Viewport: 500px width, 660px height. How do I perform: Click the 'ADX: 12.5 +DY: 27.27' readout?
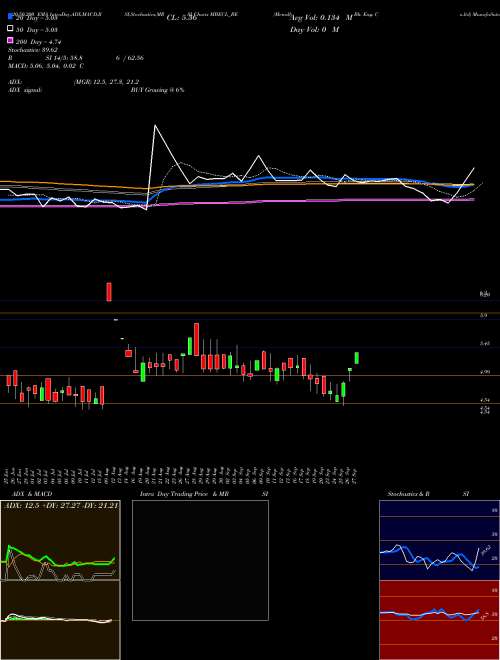point(43,505)
